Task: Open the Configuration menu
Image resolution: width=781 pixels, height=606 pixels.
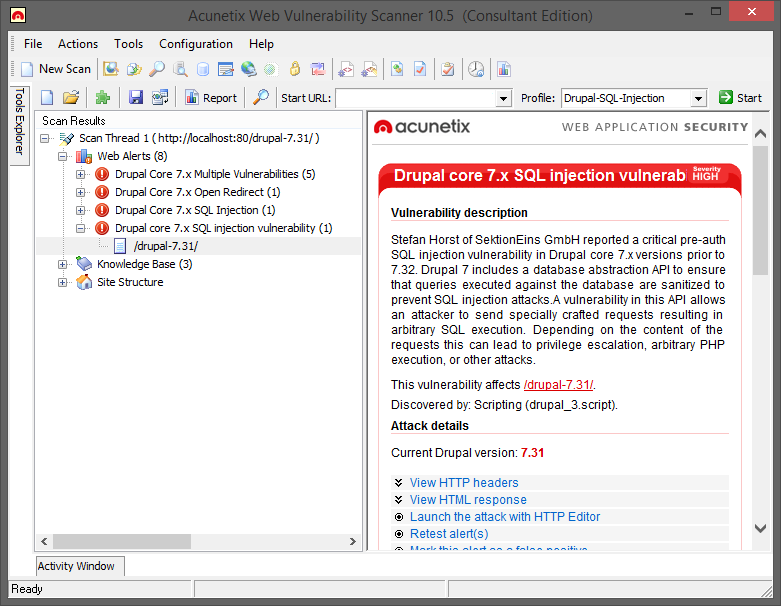Action: (x=196, y=44)
